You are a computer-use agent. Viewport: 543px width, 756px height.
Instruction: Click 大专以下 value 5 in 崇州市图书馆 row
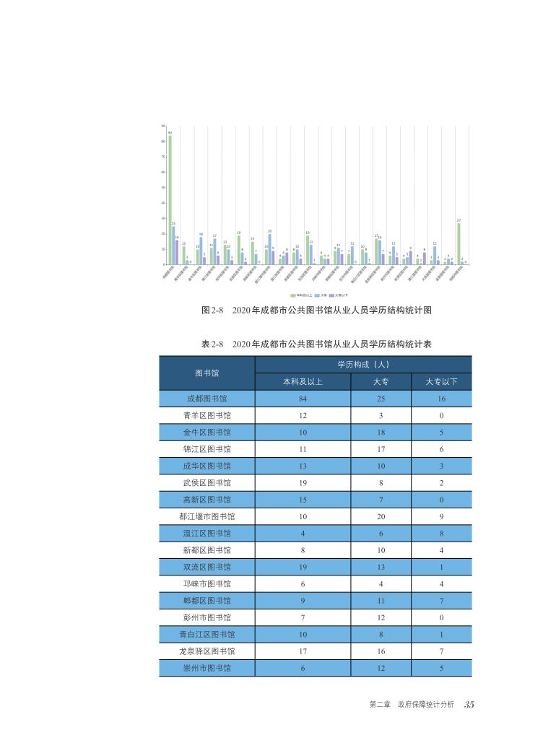tap(442, 669)
